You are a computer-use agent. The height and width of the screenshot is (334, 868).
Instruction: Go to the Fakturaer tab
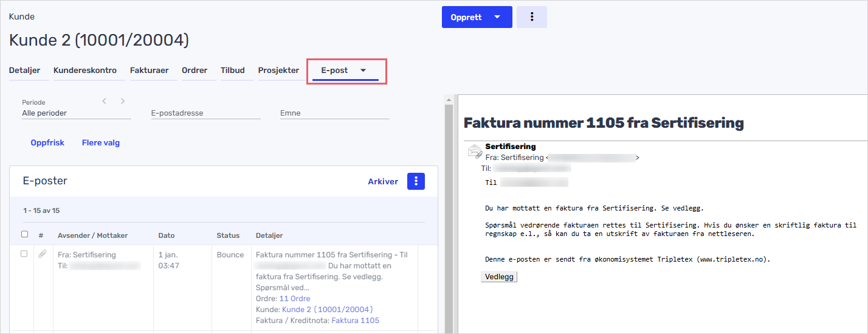point(149,70)
